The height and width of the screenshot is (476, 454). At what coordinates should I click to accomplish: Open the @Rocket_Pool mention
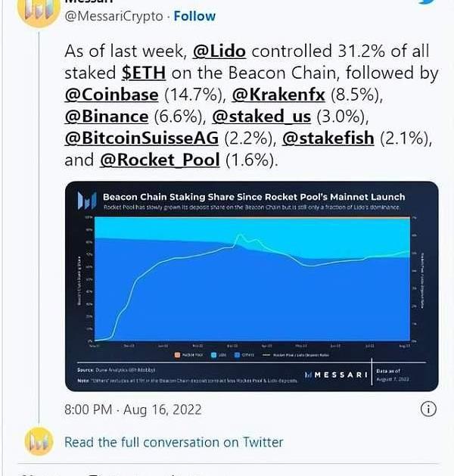click(x=160, y=160)
